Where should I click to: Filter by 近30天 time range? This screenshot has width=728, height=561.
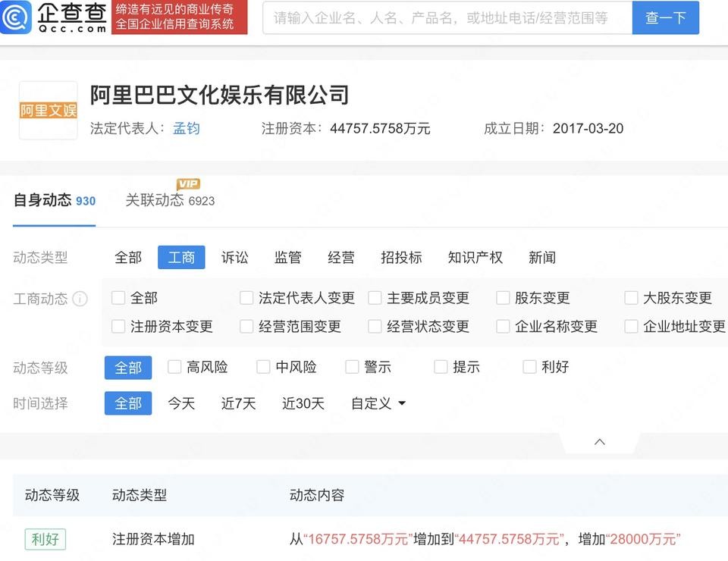pos(303,403)
